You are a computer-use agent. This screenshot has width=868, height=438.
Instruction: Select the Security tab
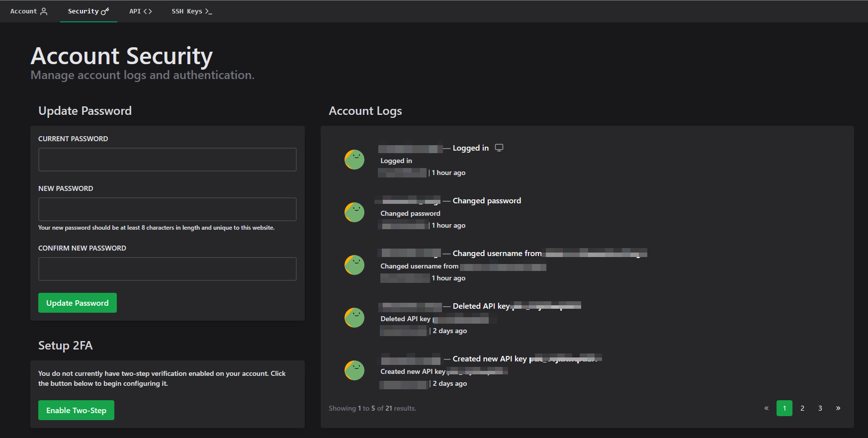click(x=88, y=11)
